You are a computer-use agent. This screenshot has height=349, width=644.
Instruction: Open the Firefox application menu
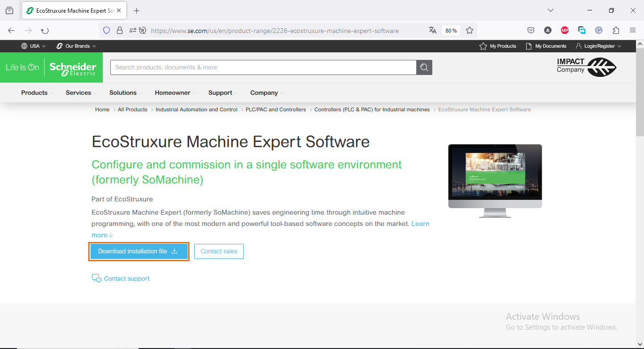click(x=633, y=31)
